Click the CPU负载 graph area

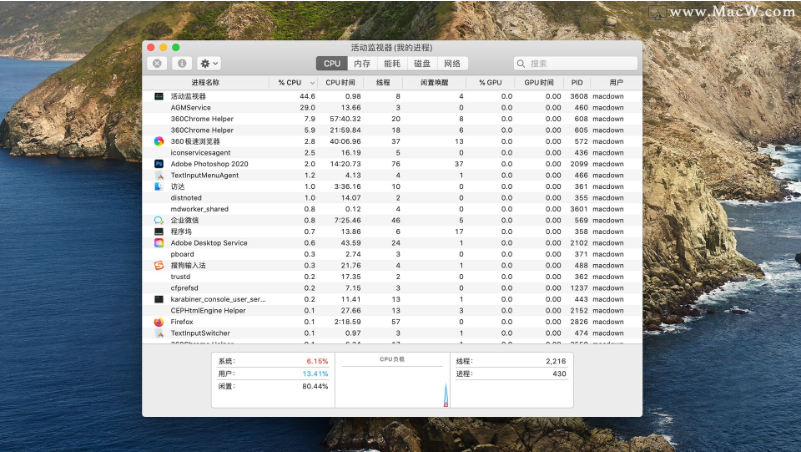[x=392, y=380]
